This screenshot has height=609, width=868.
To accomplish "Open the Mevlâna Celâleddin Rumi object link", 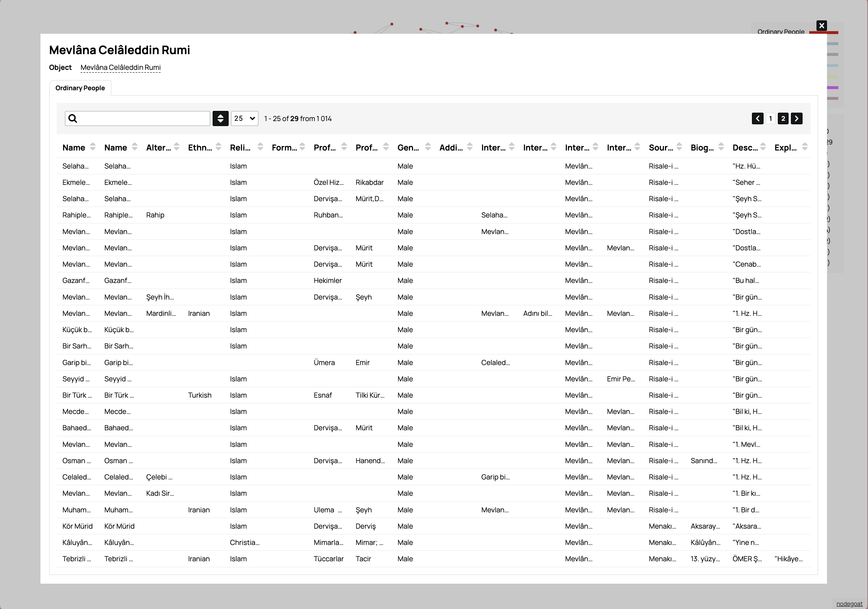I will point(120,67).
